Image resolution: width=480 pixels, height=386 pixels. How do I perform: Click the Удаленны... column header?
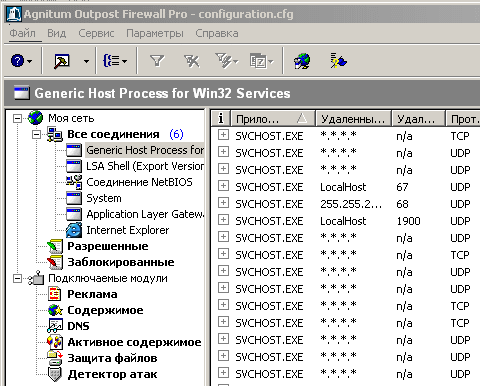click(x=353, y=119)
